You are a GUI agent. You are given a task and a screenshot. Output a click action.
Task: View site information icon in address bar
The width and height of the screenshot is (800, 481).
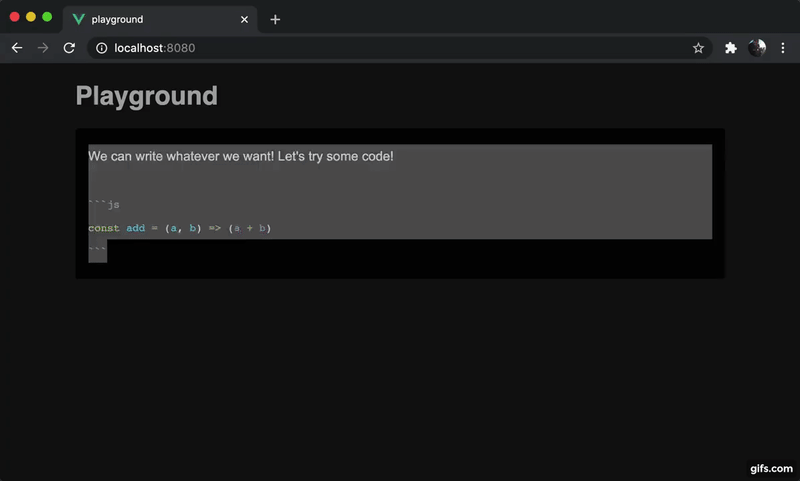tap(102, 48)
